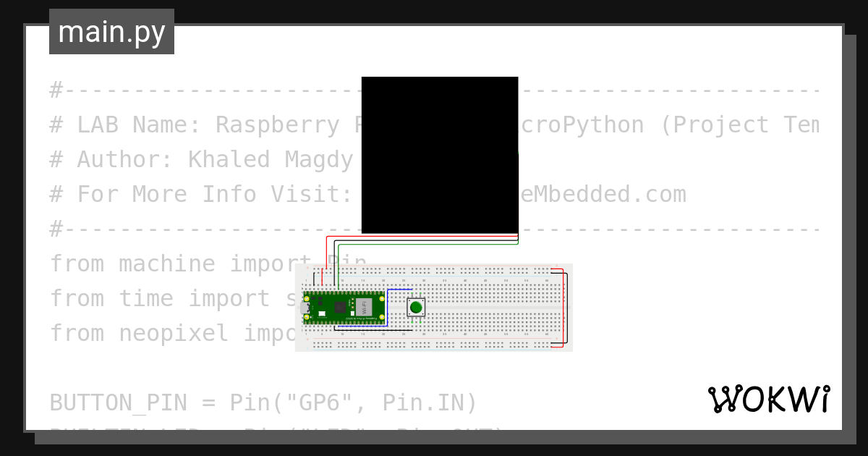Click the Wokwi logo
868x456 pixels.
tap(769, 400)
